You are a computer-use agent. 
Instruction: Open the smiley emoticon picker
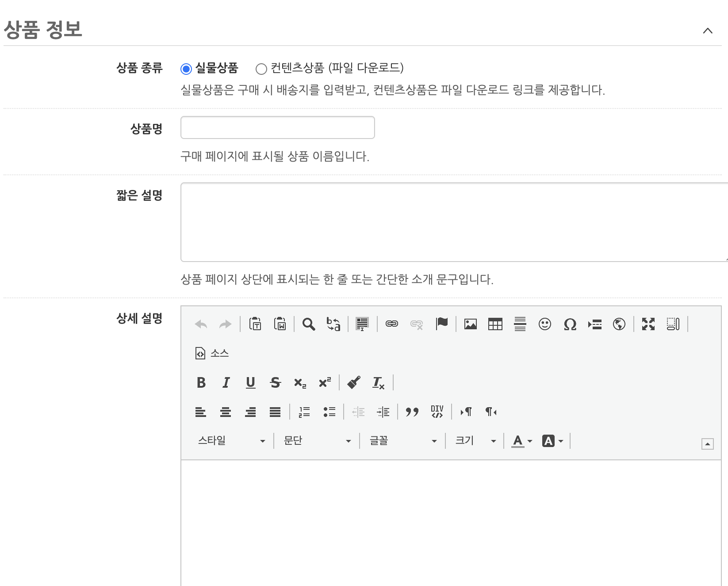click(x=545, y=324)
